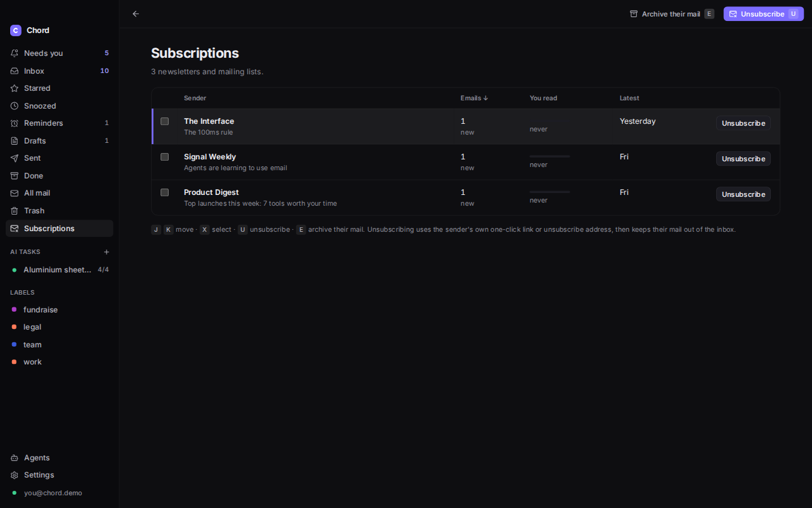Go to Starred mail
The image size is (812, 508).
click(60, 88)
